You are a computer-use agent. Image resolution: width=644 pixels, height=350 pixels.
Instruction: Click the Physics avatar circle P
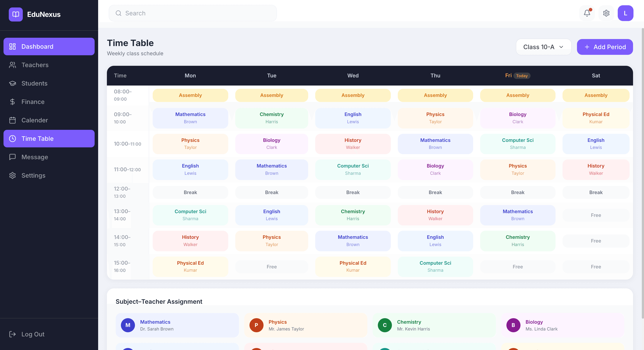pos(256,325)
